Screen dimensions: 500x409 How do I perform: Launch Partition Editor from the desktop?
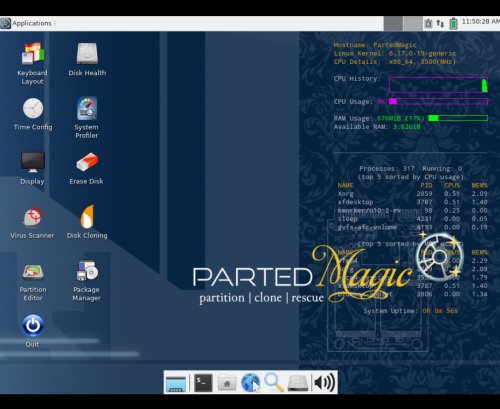[33, 272]
